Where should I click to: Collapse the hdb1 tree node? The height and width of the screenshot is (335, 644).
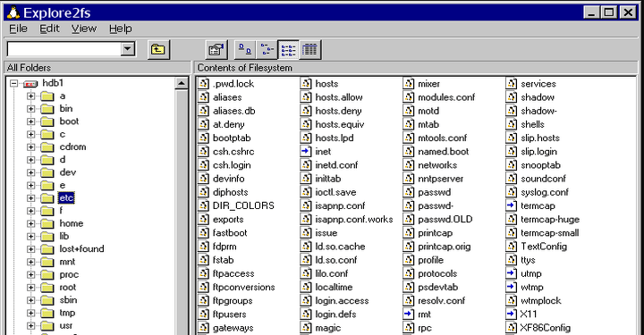[14, 83]
